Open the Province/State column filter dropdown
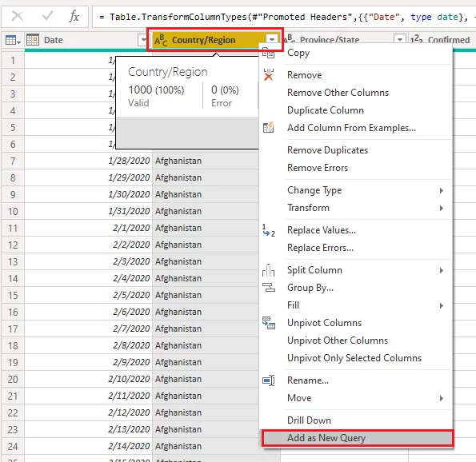Image resolution: width=476 pixels, height=462 pixels. 400,39
